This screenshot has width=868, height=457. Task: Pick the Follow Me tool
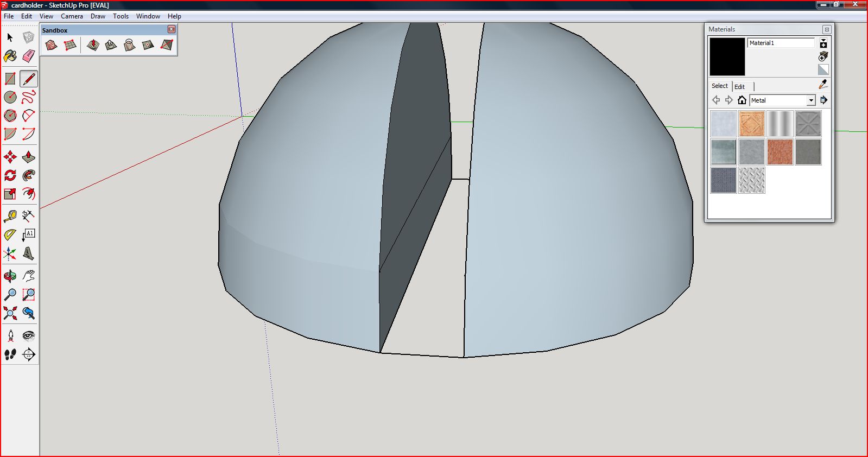(28, 175)
